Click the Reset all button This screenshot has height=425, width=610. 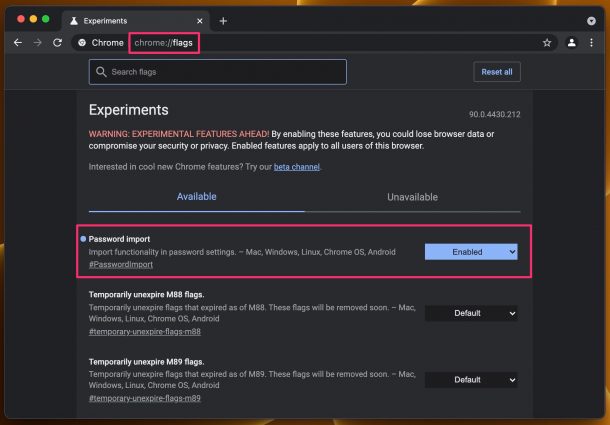pos(497,72)
